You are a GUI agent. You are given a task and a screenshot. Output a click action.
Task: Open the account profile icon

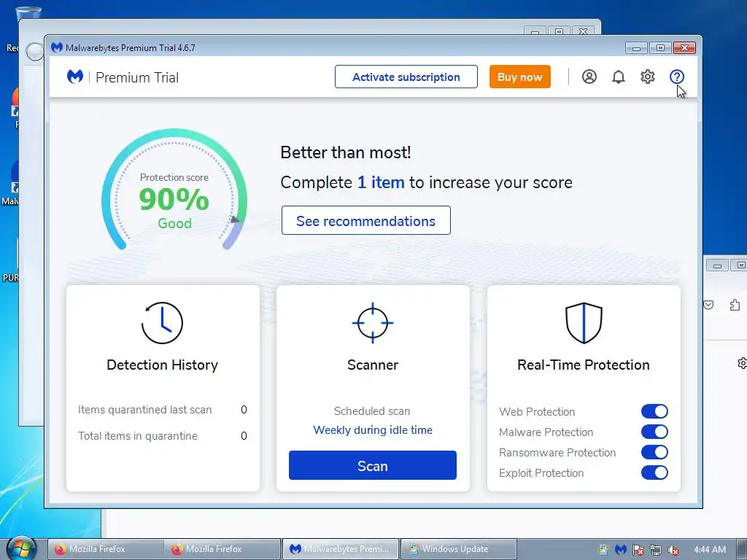point(589,77)
